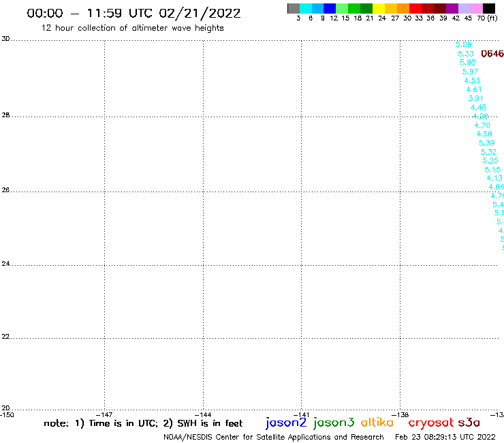Click the light green legend swatch

(343, 8)
